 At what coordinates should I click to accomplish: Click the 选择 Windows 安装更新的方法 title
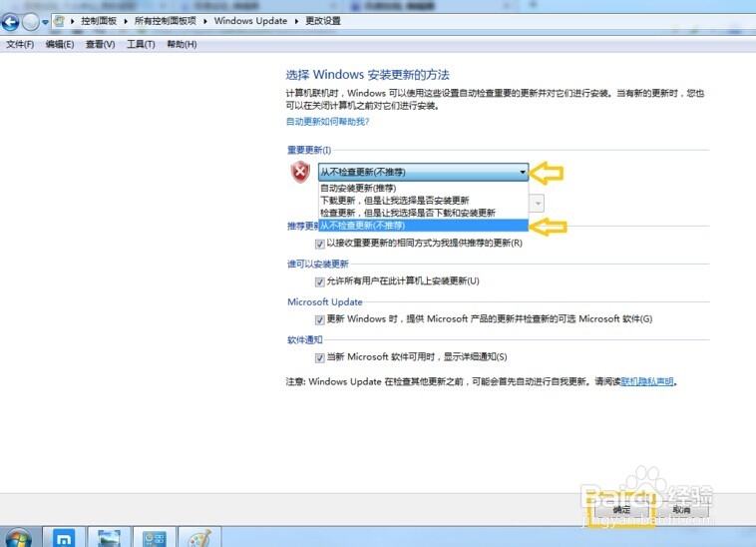pos(367,75)
